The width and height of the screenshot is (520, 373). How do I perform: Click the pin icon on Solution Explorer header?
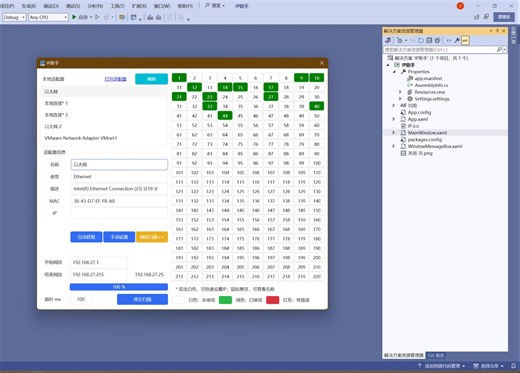497,31
